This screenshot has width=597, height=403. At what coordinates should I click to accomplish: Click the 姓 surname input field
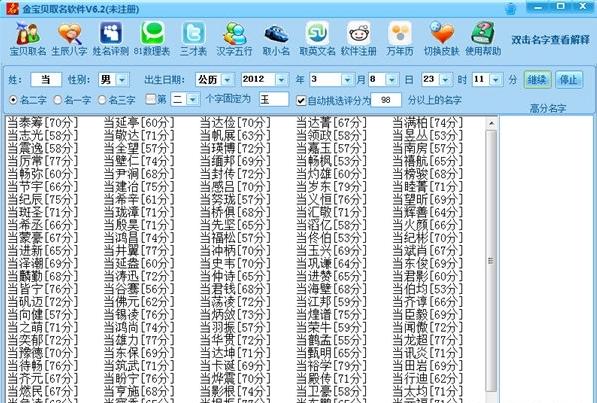coord(46,80)
